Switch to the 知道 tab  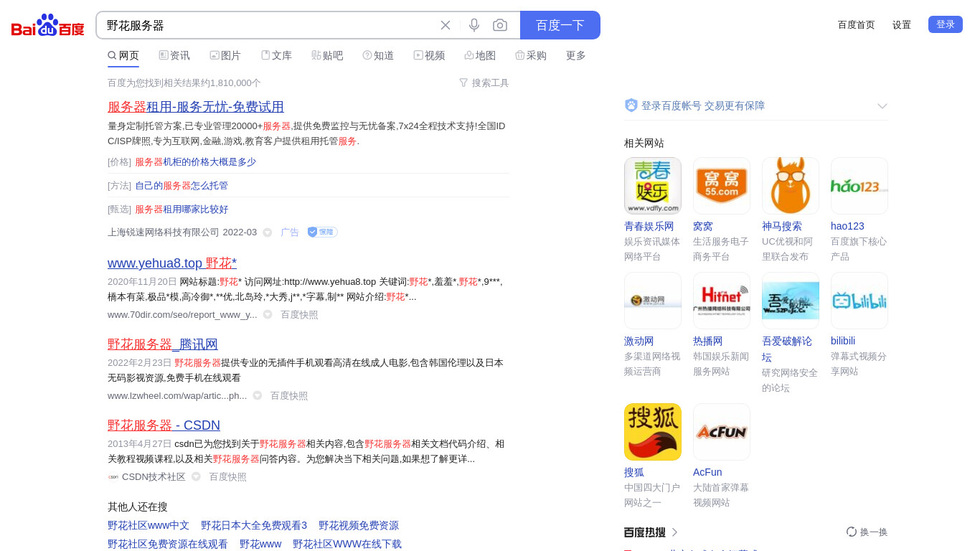click(x=378, y=55)
